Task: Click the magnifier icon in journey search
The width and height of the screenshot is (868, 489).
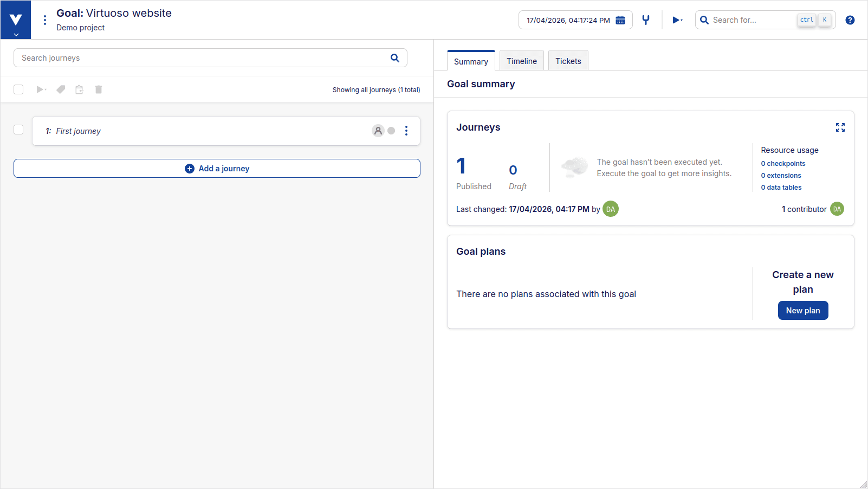Action: click(395, 58)
